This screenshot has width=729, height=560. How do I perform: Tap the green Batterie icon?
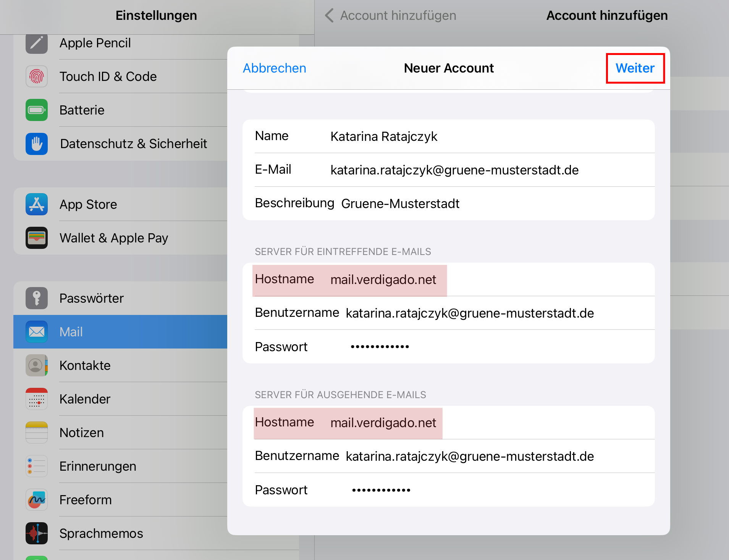click(x=37, y=110)
